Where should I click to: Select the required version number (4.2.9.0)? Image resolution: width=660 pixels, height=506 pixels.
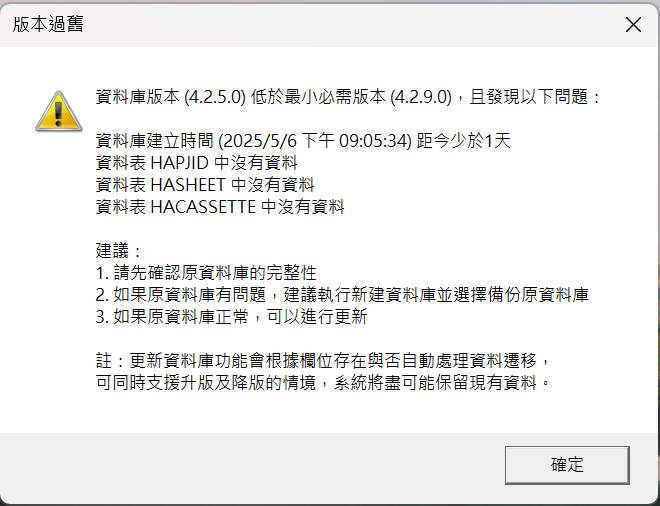[x=421, y=97]
